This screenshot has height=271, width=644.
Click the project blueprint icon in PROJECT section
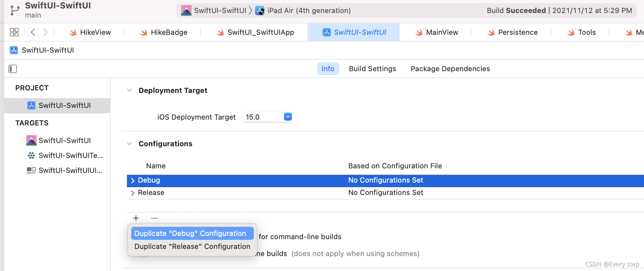click(x=31, y=105)
